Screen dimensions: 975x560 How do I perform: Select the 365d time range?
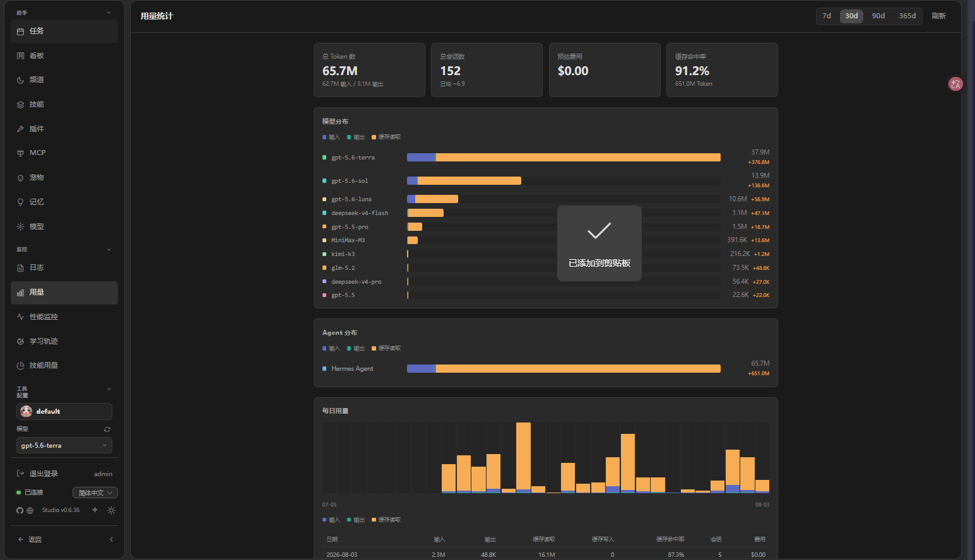click(x=907, y=16)
